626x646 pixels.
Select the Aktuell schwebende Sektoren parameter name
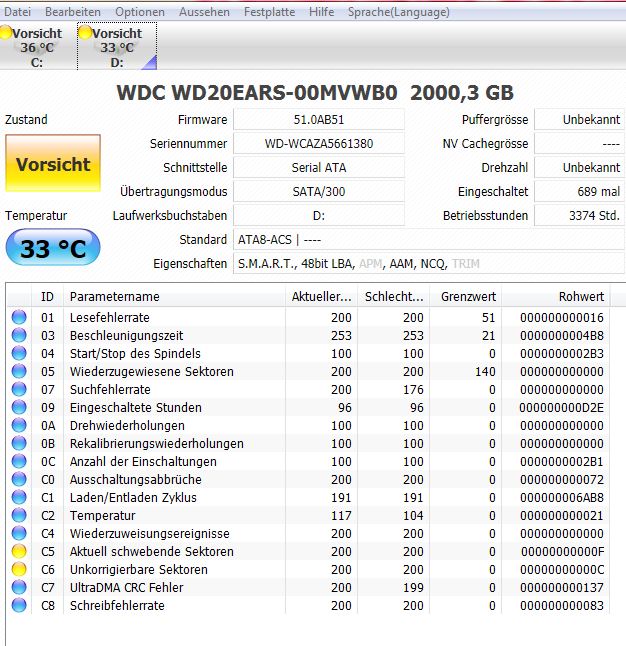click(152, 552)
